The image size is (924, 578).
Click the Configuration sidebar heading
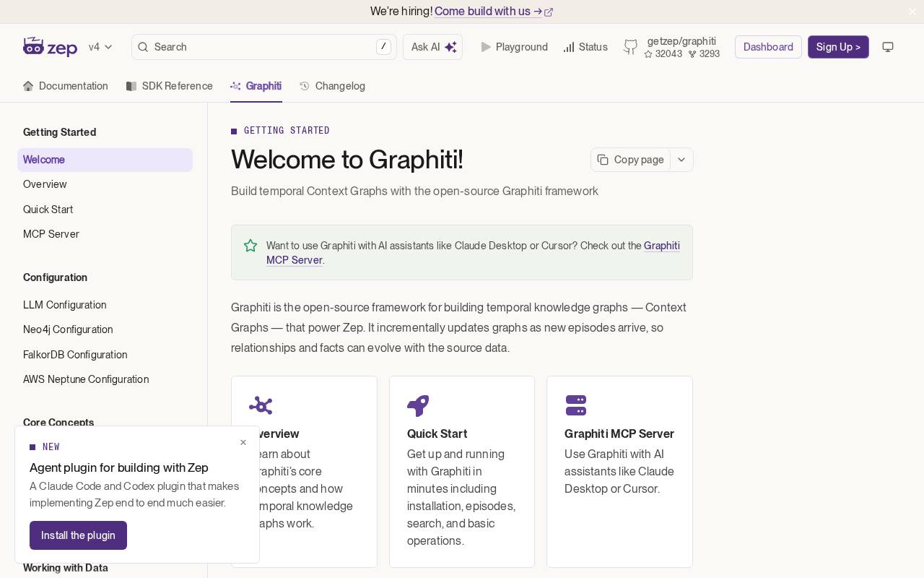[55, 277]
